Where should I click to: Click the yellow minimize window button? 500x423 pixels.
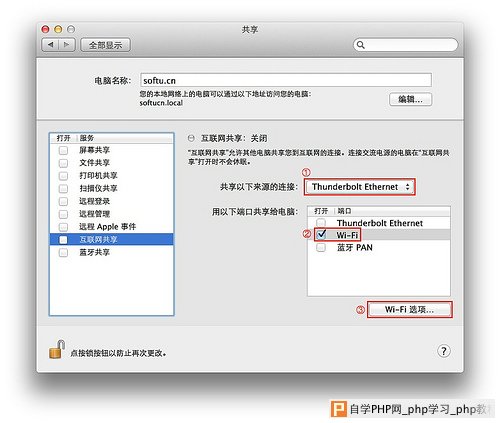[x=58, y=29]
